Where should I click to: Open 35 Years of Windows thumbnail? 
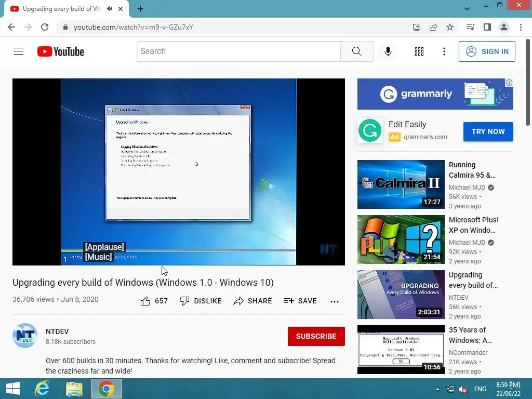[401, 350]
